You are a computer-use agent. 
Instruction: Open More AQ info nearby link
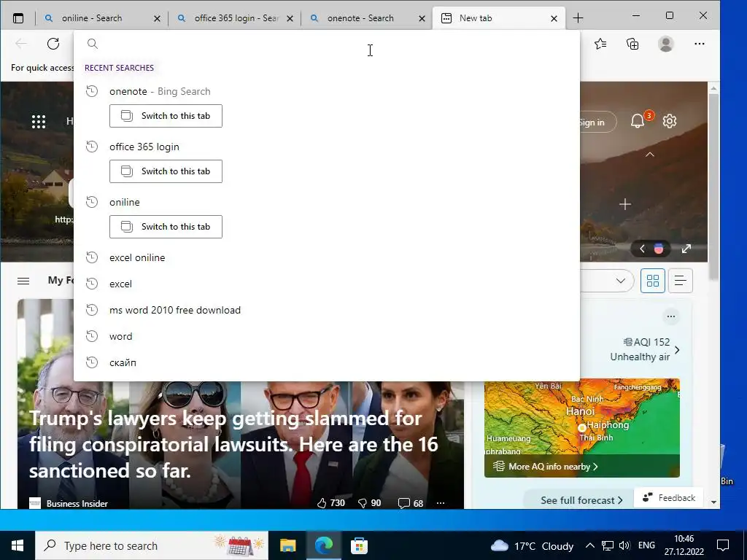pos(553,466)
